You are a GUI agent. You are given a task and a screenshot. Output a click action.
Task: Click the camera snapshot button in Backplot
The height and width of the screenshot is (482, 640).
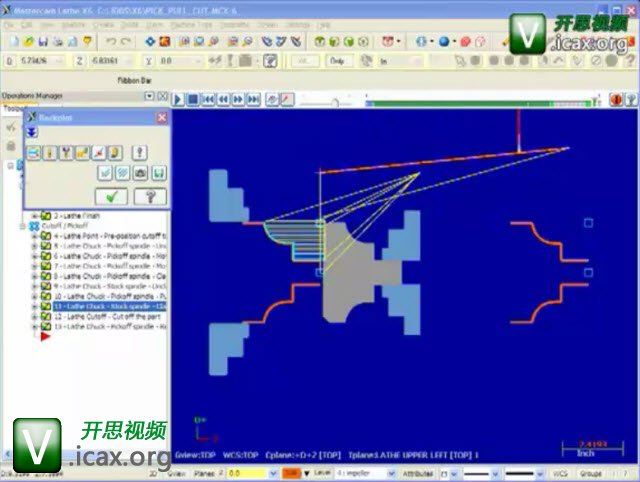[x=140, y=173]
